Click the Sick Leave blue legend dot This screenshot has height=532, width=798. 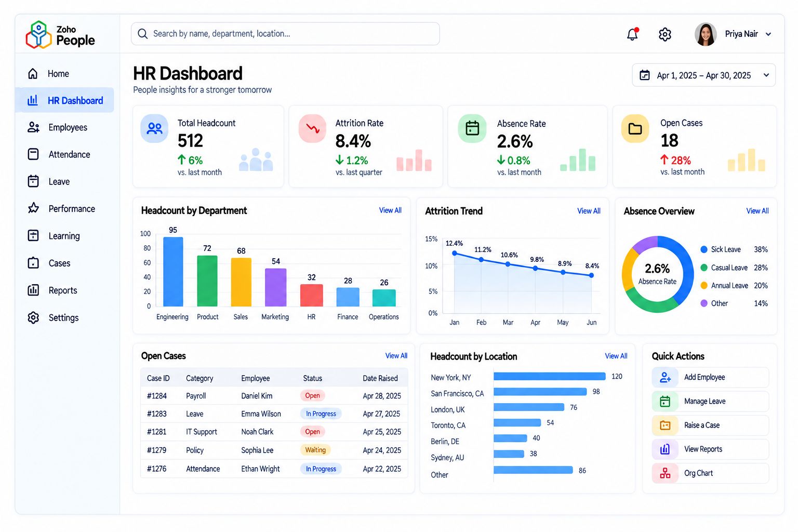pos(704,249)
